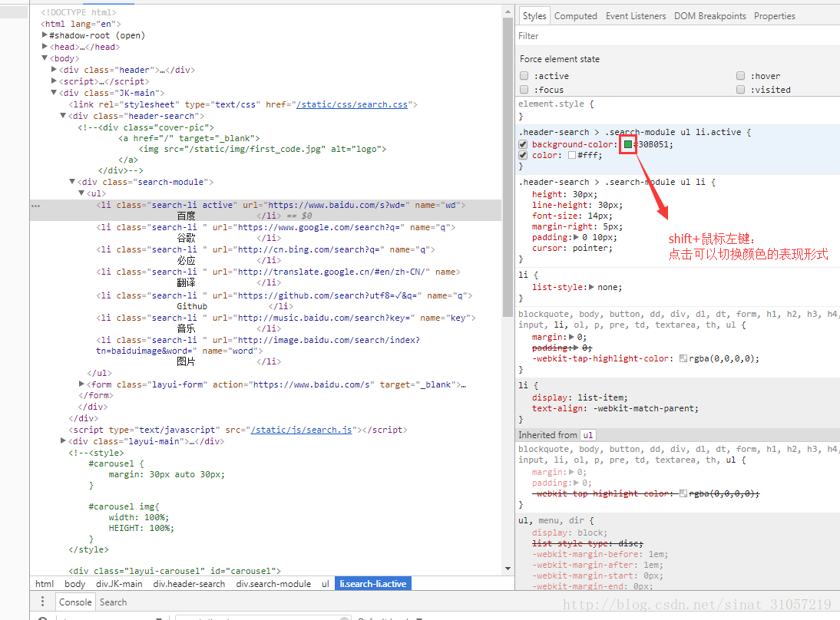Image resolution: width=840 pixels, height=620 pixels.
Task: Switch to the Styles tab
Action: [x=534, y=16]
